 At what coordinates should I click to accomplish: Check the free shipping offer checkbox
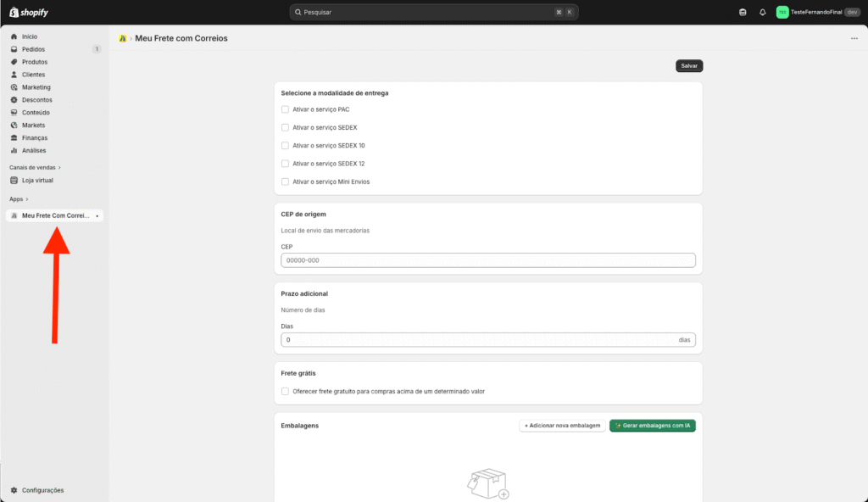(x=285, y=391)
